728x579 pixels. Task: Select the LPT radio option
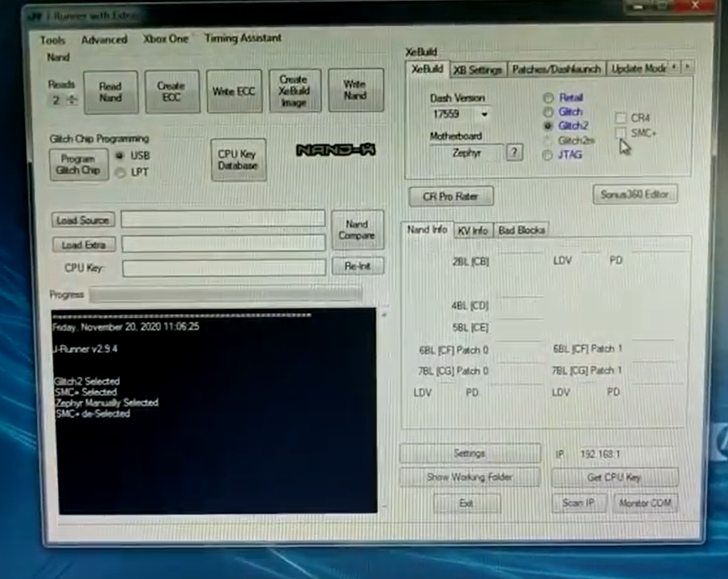click(120, 172)
